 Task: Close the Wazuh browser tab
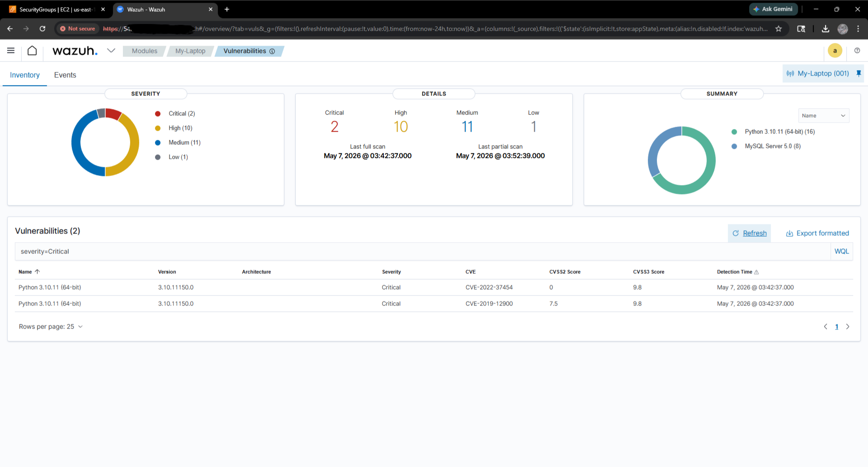click(x=211, y=9)
